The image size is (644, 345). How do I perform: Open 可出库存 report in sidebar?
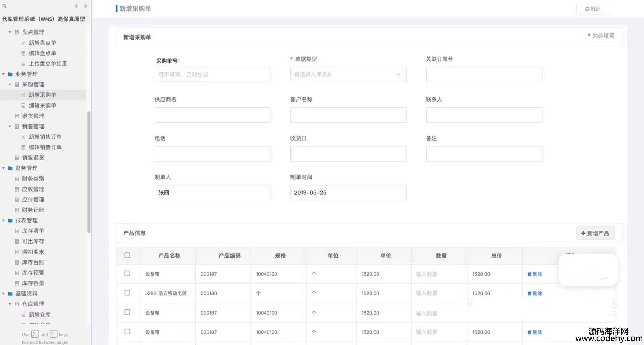click(33, 241)
